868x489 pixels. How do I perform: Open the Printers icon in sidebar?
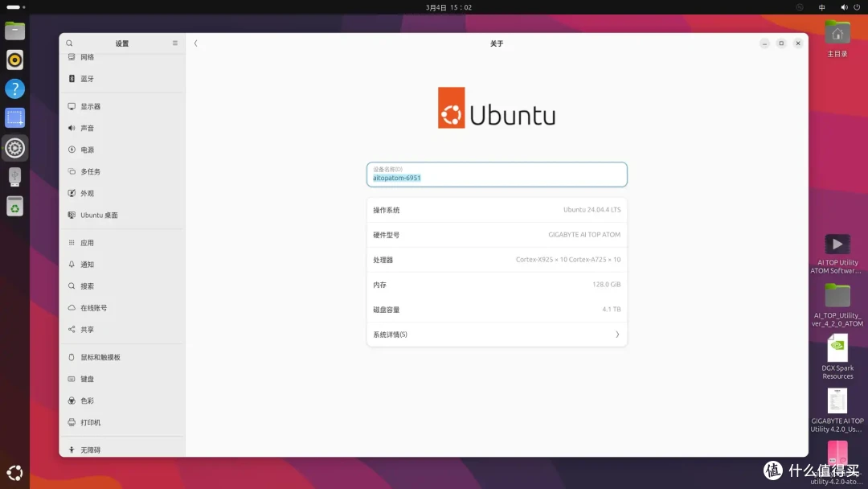pos(72,422)
